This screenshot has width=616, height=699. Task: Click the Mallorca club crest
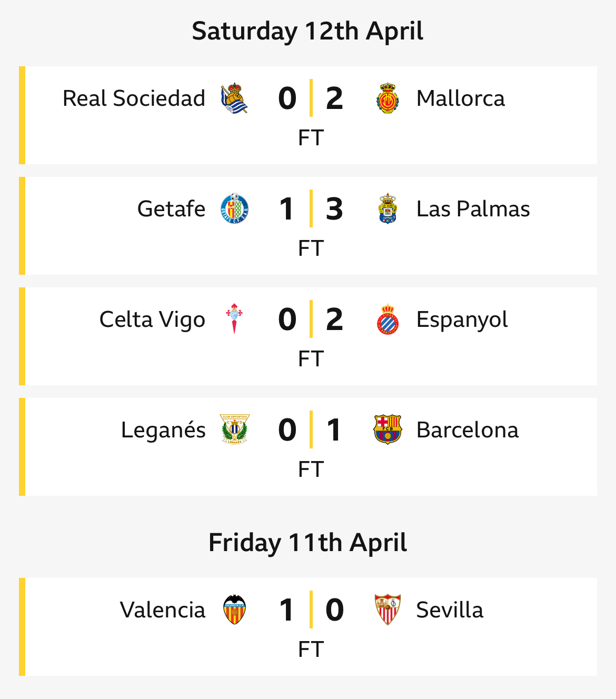pyautogui.click(x=388, y=98)
